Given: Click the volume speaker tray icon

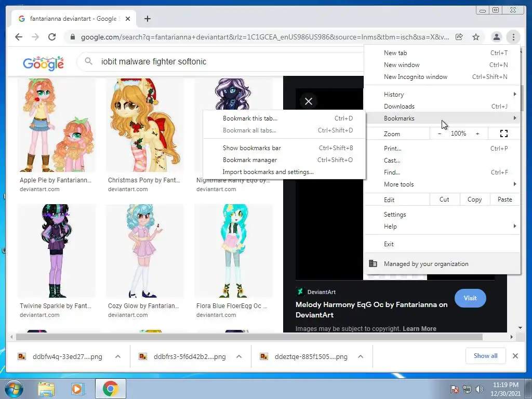Looking at the screenshot, I should click(x=480, y=389).
